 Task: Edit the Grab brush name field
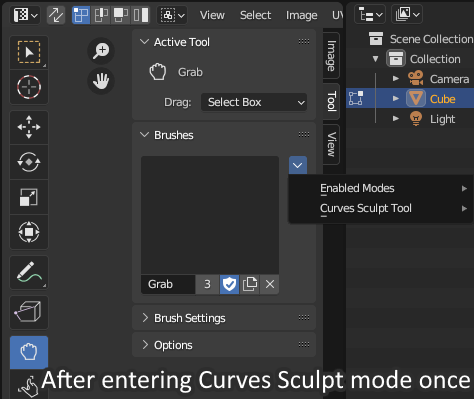[168, 284]
